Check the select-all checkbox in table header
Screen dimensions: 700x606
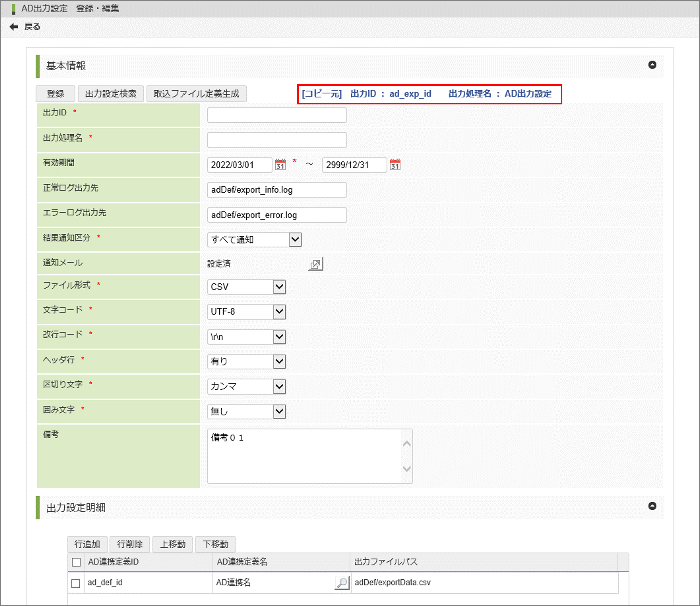pos(76,562)
